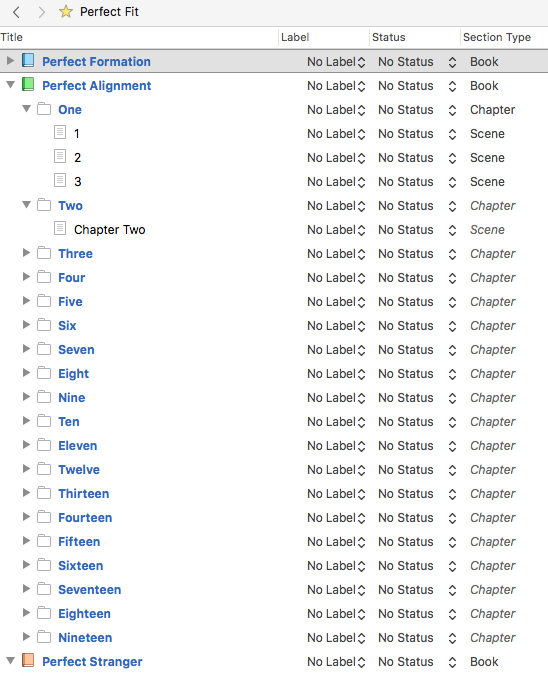Click the yellow star icon beside Perfect Fit
Viewport: 548px width, 676px height.
pyautogui.click(x=66, y=12)
